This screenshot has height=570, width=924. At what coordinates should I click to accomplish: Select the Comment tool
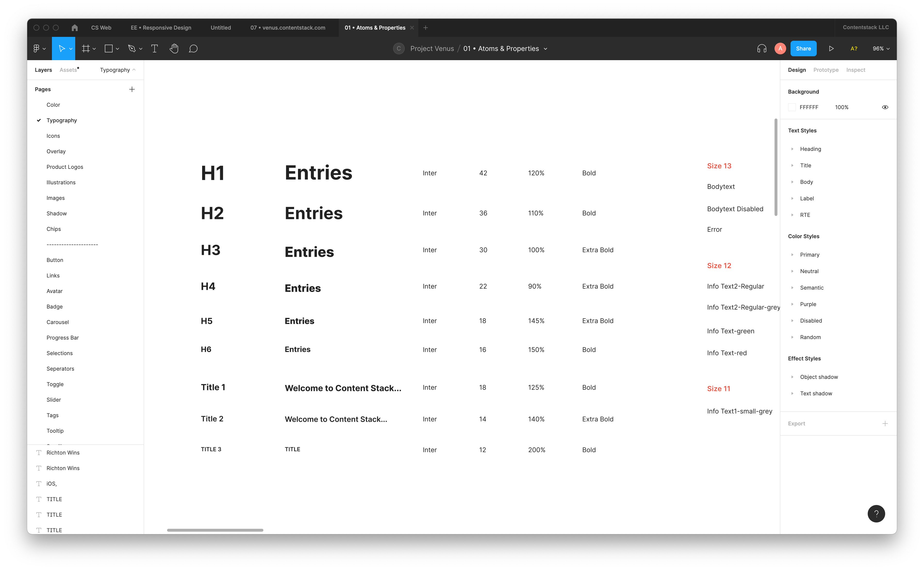tap(193, 49)
